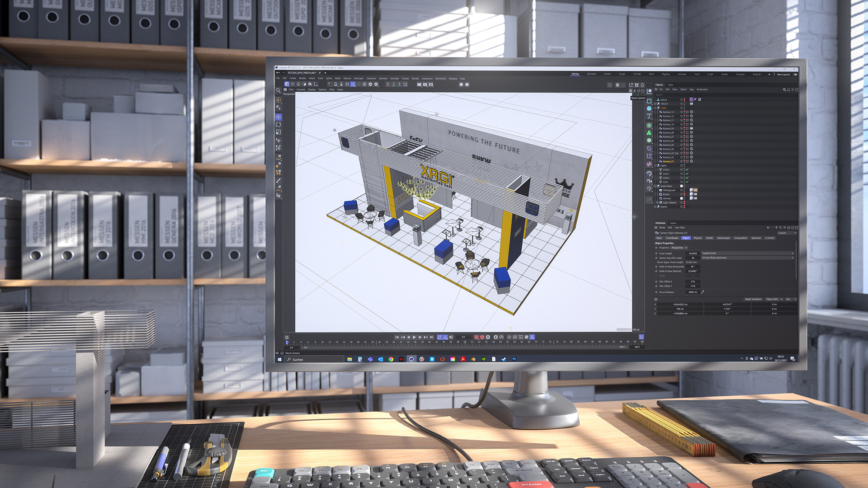Image resolution: width=868 pixels, height=488 pixels.
Task: Toggle the New Layouts switch
Action: pyautogui.click(x=795, y=75)
